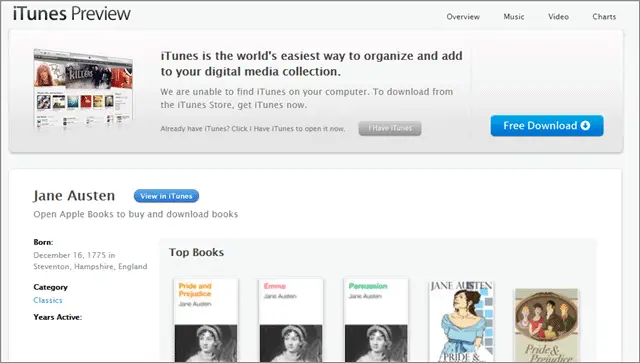Select the 'Years Active:' label
The height and width of the screenshot is (363, 640).
click(x=58, y=317)
